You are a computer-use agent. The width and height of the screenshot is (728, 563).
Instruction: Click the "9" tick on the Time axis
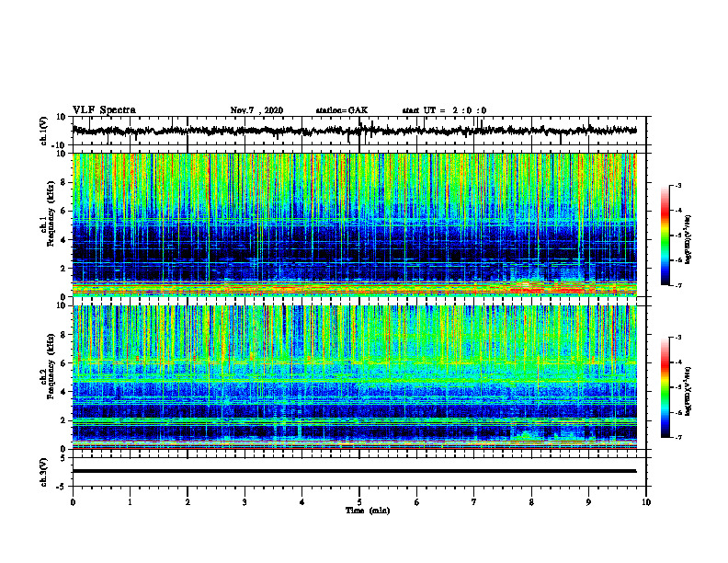pos(588,502)
